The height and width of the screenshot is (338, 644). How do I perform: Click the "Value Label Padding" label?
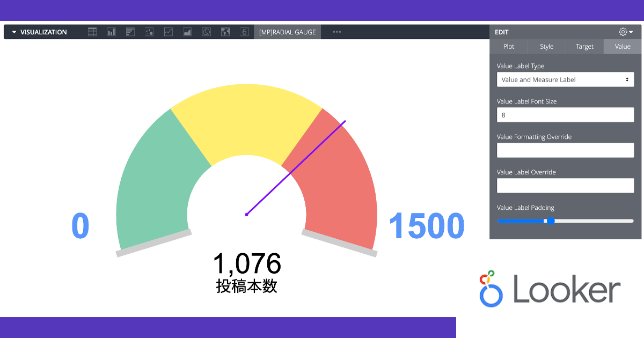point(525,208)
